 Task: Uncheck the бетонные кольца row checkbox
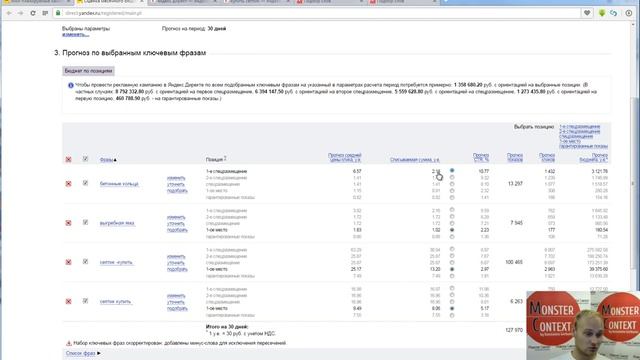coord(85,183)
